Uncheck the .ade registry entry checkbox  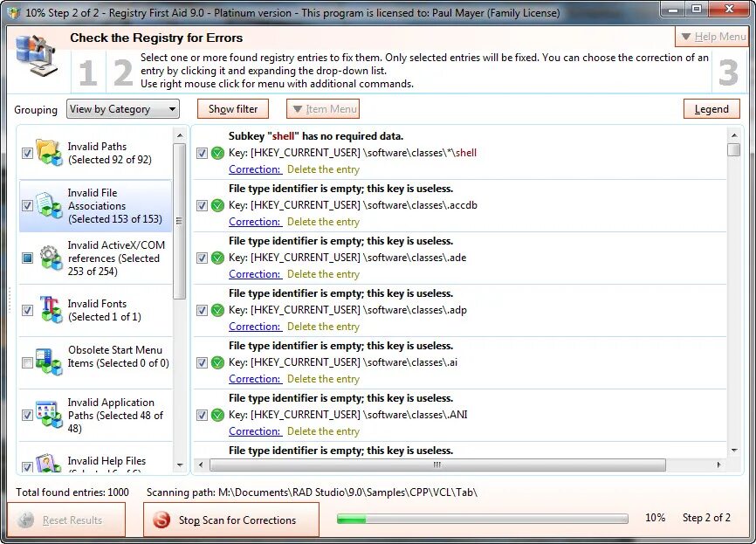tap(202, 258)
